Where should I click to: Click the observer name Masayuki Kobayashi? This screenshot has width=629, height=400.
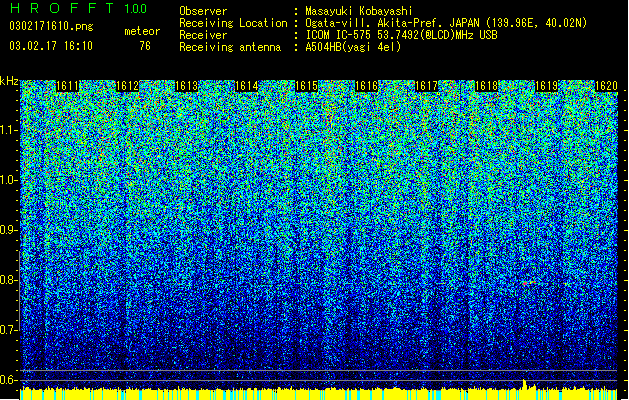(359, 11)
